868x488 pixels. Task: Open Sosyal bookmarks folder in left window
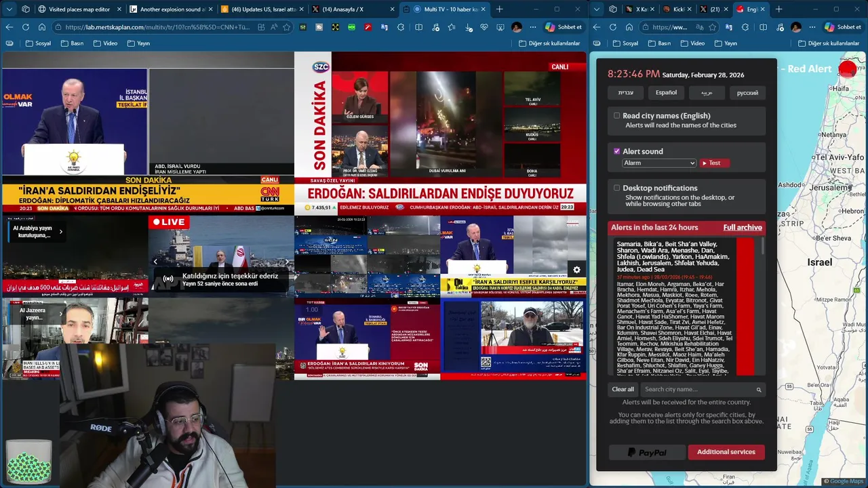(38, 43)
